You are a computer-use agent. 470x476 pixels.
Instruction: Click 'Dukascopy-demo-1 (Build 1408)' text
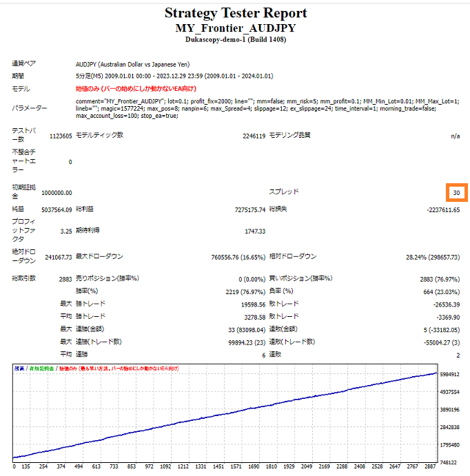[x=236, y=39]
